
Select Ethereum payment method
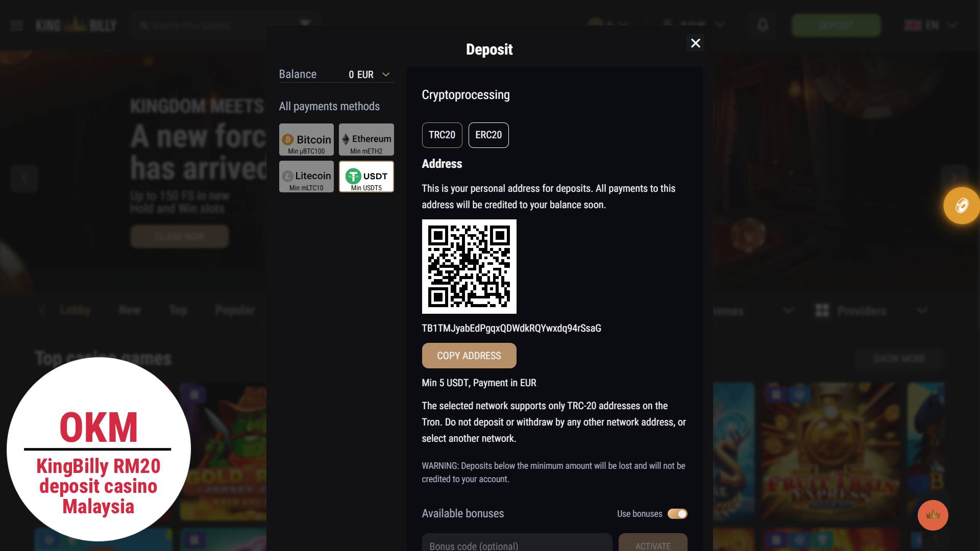[x=366, y=139]
